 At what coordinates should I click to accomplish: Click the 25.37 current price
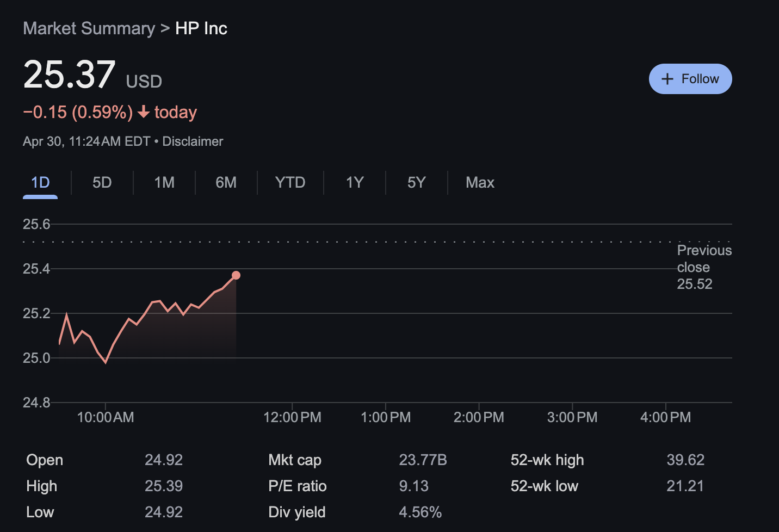tap(69, 75)
